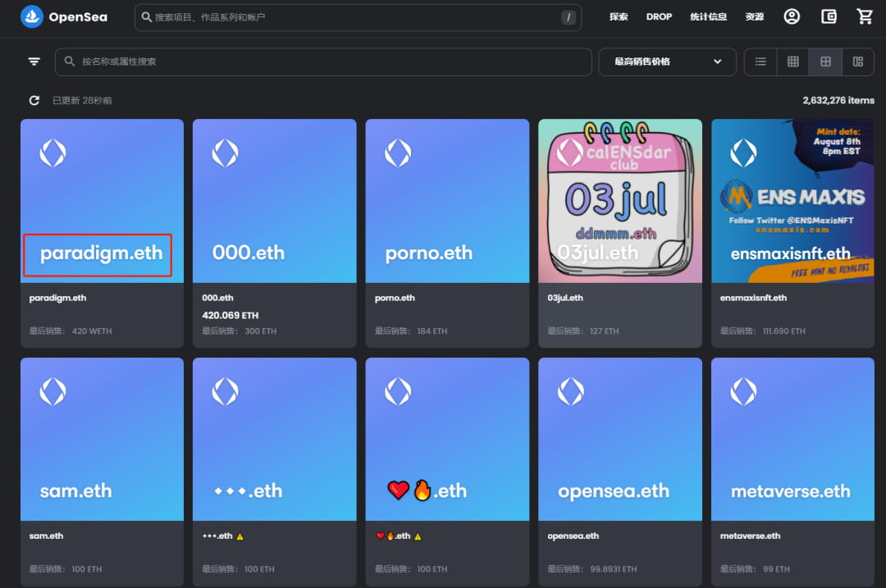This screenshot has width=886, height=588.
Task: Click the 000.eth item name link
Action: click(x=217, y=298)
